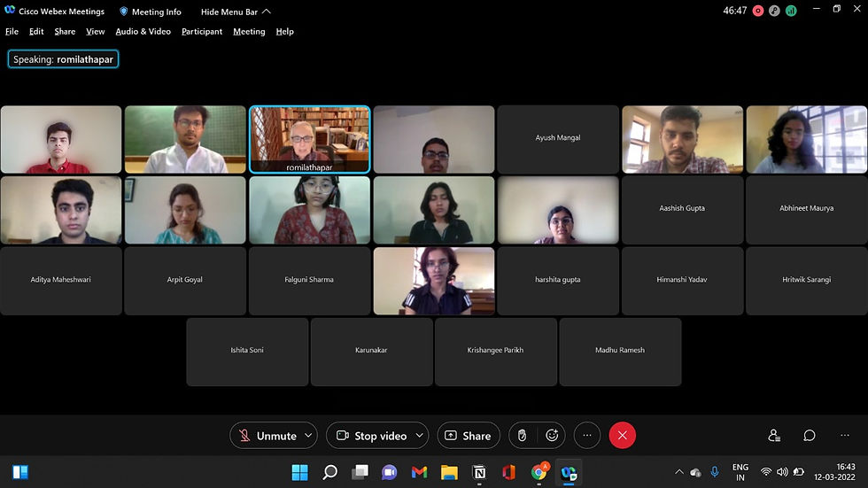The height and width of the screenshot is (488, 868).
Task: Click the battery tray icon
Action: pos(798,472)
